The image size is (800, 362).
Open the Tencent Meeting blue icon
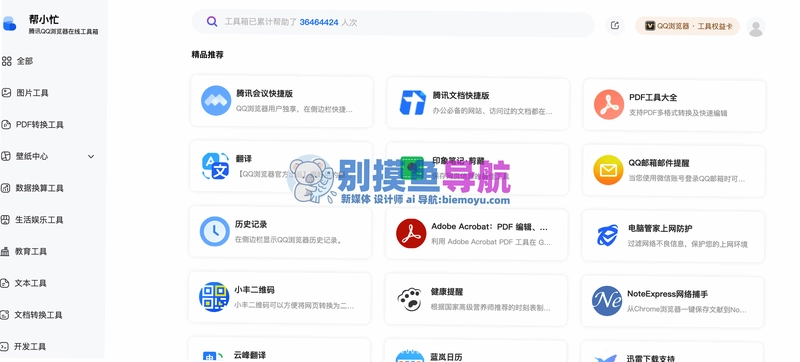[216, 101]
